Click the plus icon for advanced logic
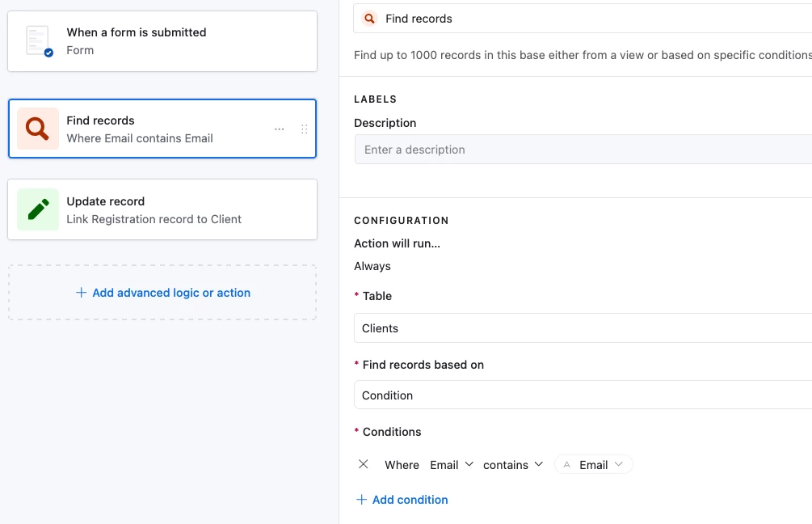This screenshot has height=524, width=812. click(81, 293)
